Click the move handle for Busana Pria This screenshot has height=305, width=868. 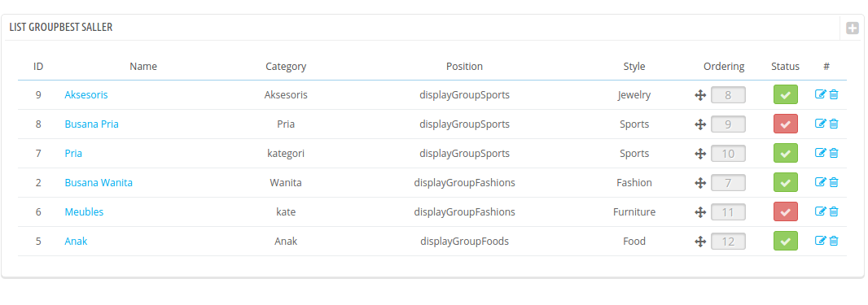(700, 124)
